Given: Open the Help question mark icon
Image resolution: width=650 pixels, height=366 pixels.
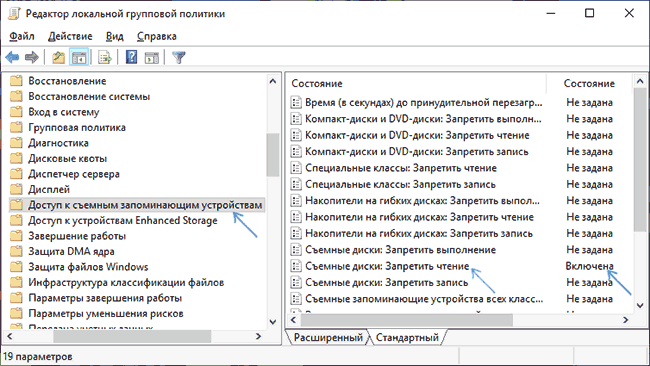Looking at the screenshot, I should [131, 57].
